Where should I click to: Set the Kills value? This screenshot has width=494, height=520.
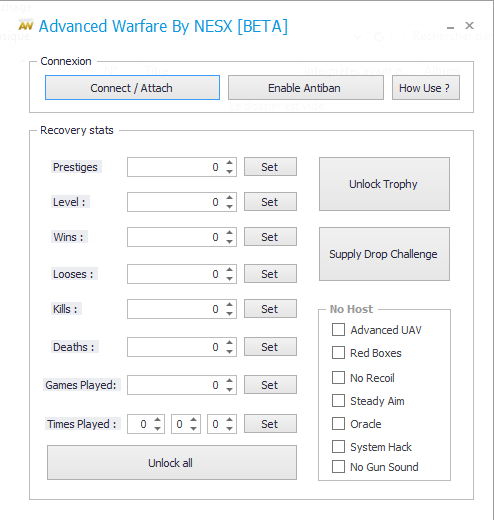coord(270,309)
